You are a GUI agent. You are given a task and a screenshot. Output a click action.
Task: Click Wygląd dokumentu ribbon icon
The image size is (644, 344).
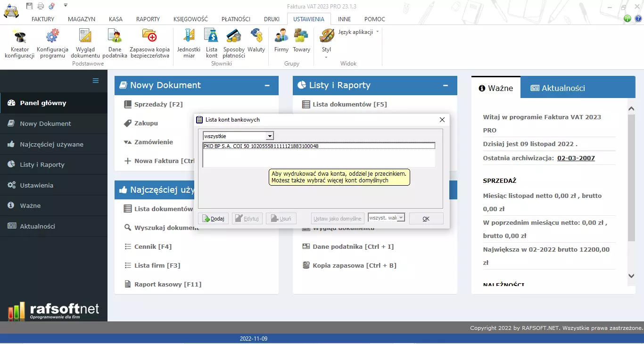click(85, 37)
